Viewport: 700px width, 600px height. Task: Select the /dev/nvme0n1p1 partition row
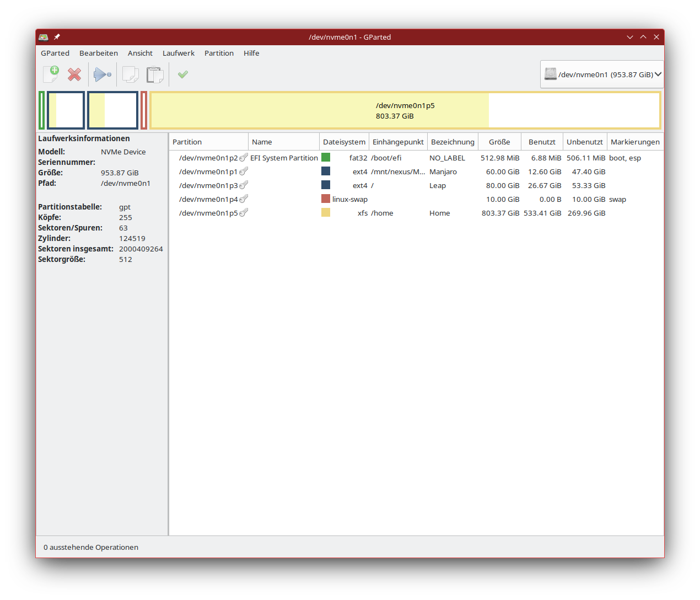pyautogui.click(x=416, y=172)
